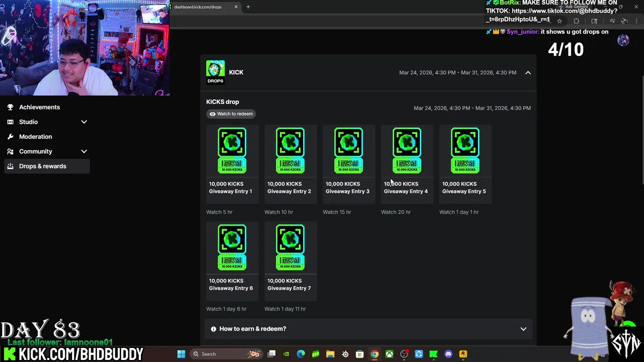Open Task View from the taskbar
Image resolution: width=644 pixels, height=362 pixels.
pos(272,354)
